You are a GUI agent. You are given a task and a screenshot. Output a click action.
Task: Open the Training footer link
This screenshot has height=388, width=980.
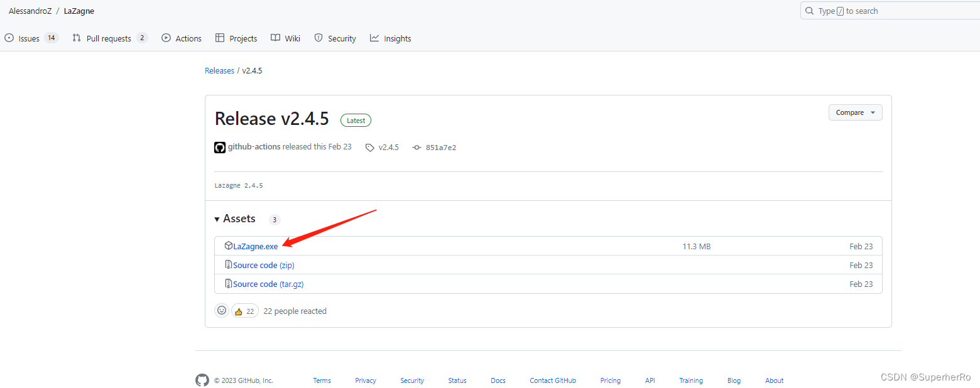(x=691, y=380)
